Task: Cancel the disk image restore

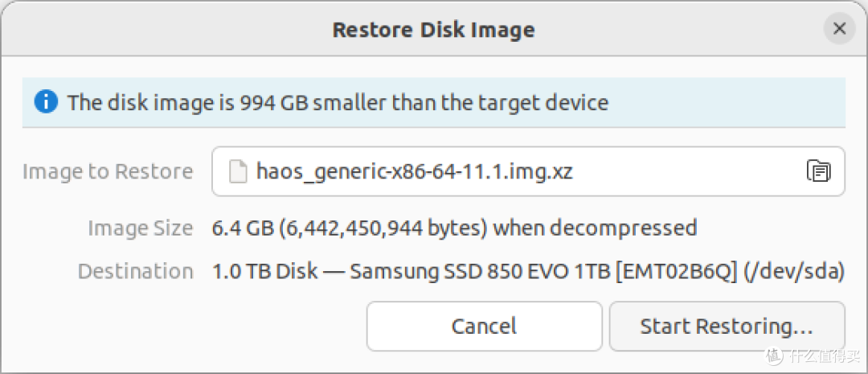Action: point(484,326)
